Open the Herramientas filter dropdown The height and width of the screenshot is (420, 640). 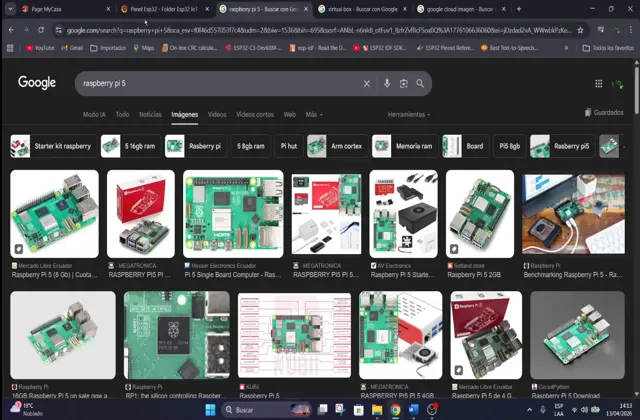410,115
